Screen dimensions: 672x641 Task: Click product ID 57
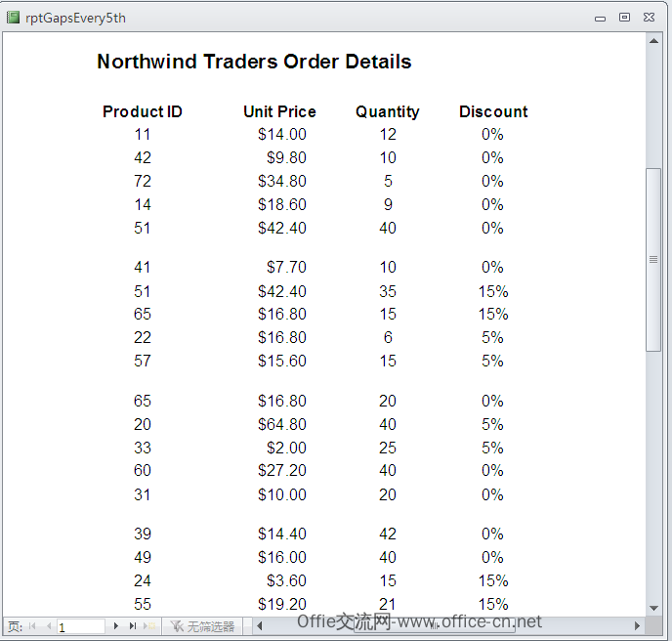click(x=143, y=361)
